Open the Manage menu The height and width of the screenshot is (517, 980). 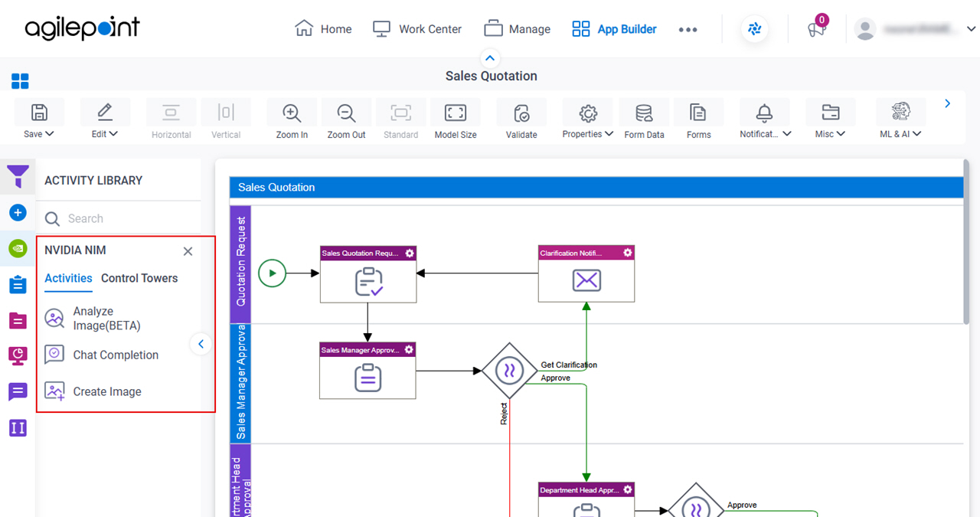click(x=518, y=29)
